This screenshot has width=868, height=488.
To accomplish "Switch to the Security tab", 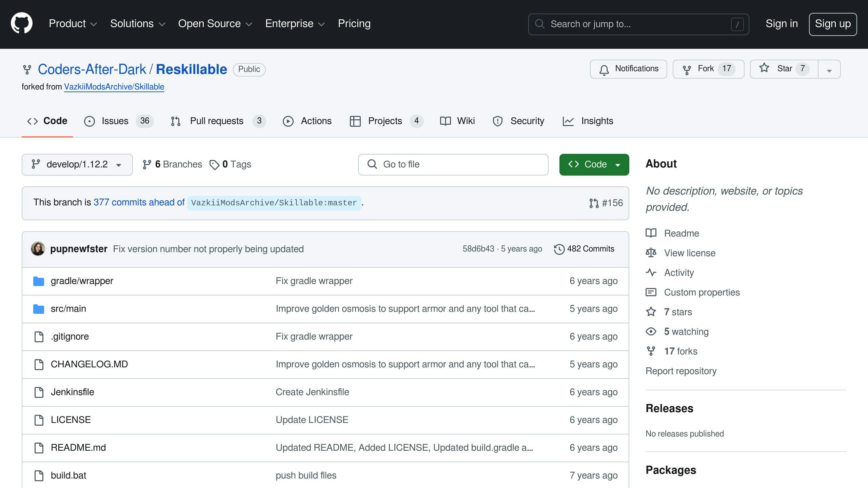I will coord(518,121).
